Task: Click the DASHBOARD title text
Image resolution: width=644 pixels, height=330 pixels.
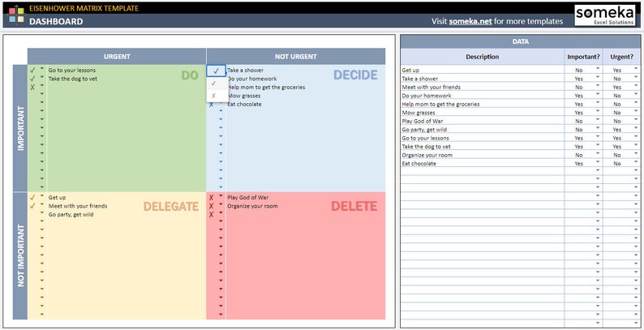Action: 56,22
